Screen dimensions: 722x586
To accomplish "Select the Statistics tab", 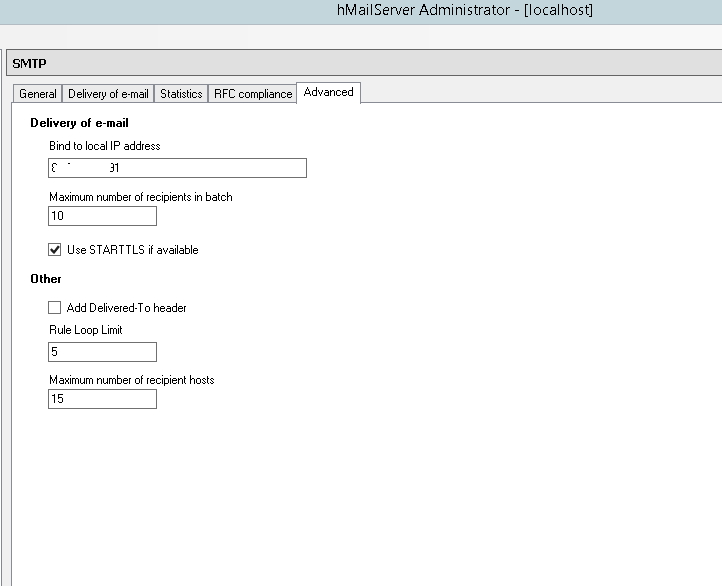I will [x=181, y=94].
